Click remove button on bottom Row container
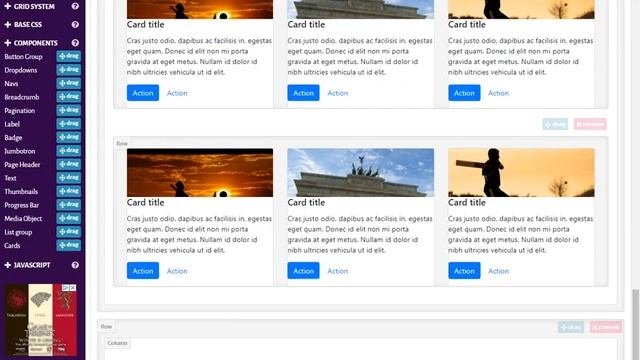 [606, 327]
